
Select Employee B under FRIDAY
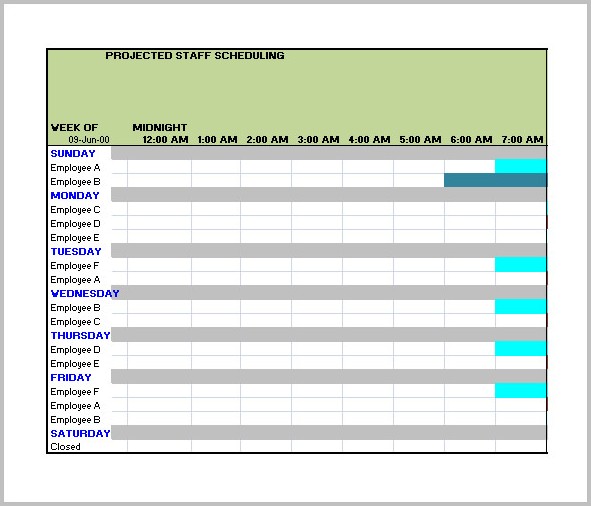[x=75, y=420]
